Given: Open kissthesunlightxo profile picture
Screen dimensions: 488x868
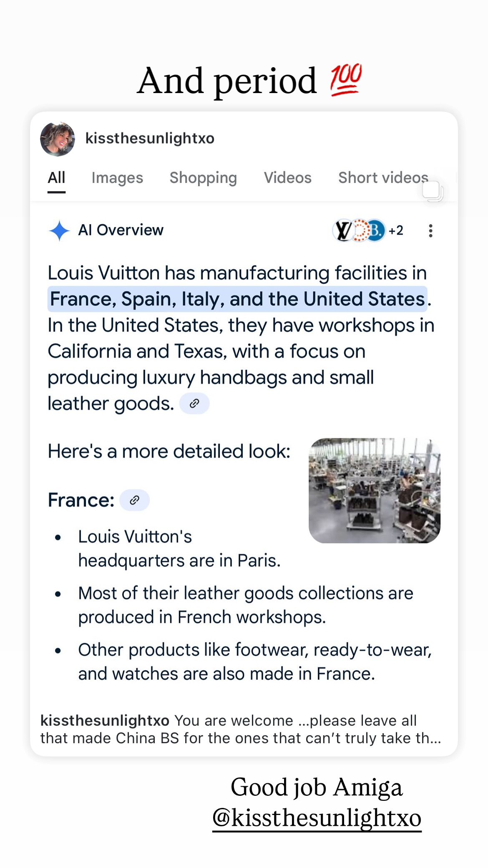Looking at the screenshot, I should (x=58, y=139).
